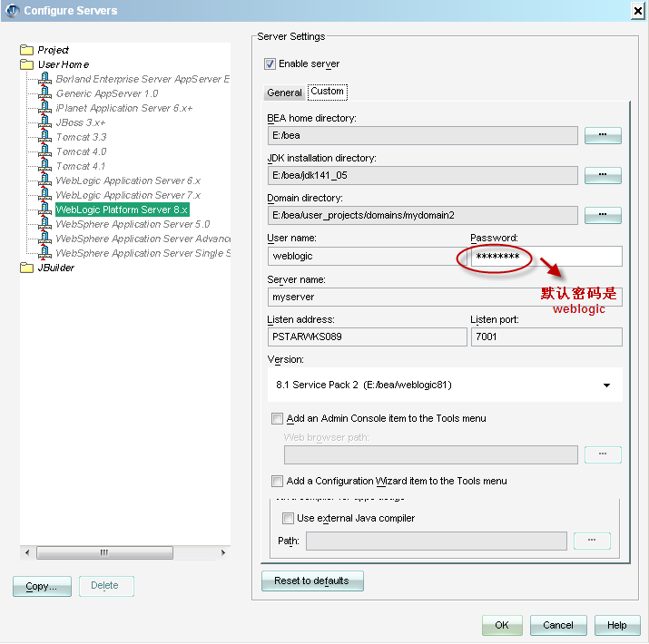Click the Project folder icon
Image resolution: width=649 pixels, height=644 pixels.
(26, 50)
